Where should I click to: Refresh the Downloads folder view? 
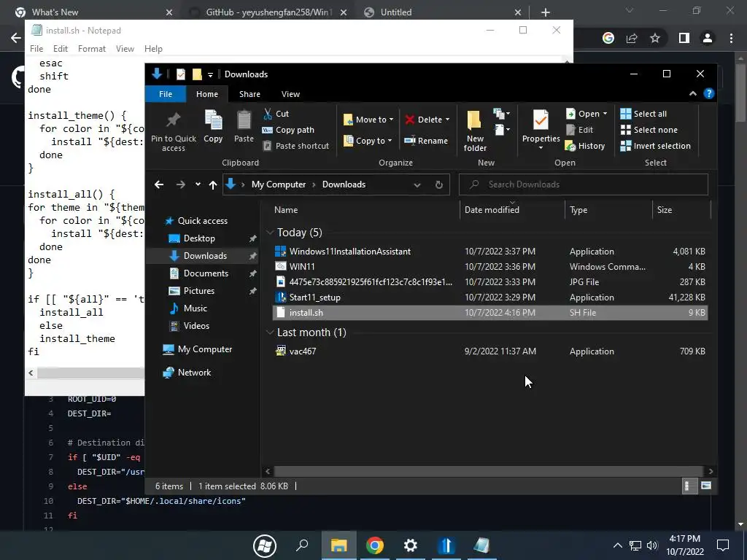point(438,184)
